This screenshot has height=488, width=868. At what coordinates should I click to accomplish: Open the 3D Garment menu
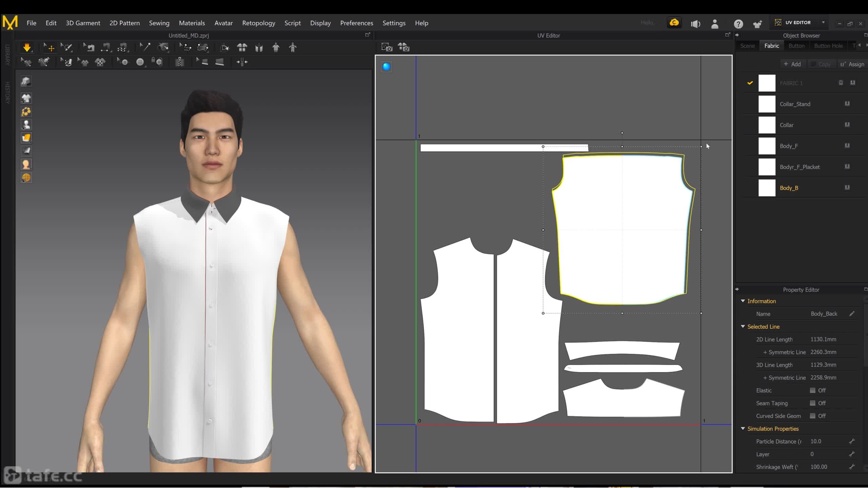pos(83,23)
